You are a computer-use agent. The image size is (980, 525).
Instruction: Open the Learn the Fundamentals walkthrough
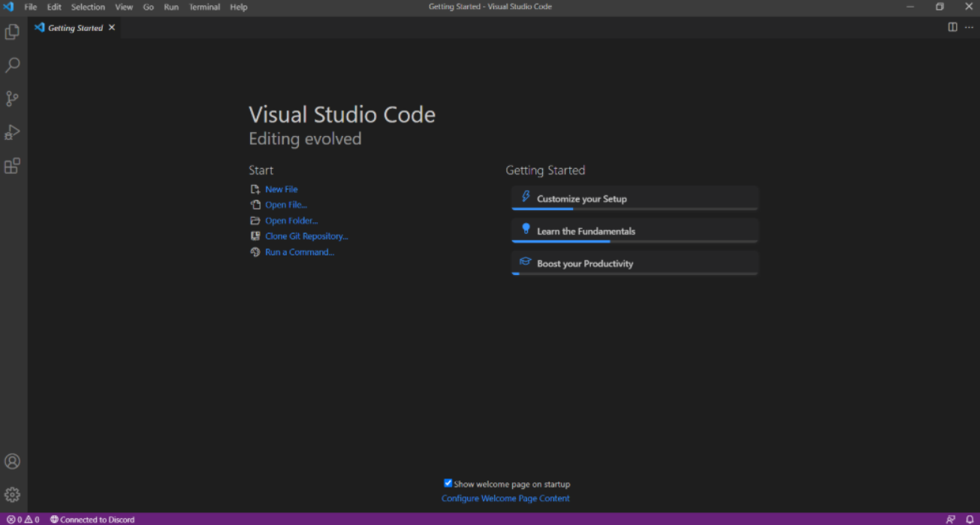click(x=635, y=231)
